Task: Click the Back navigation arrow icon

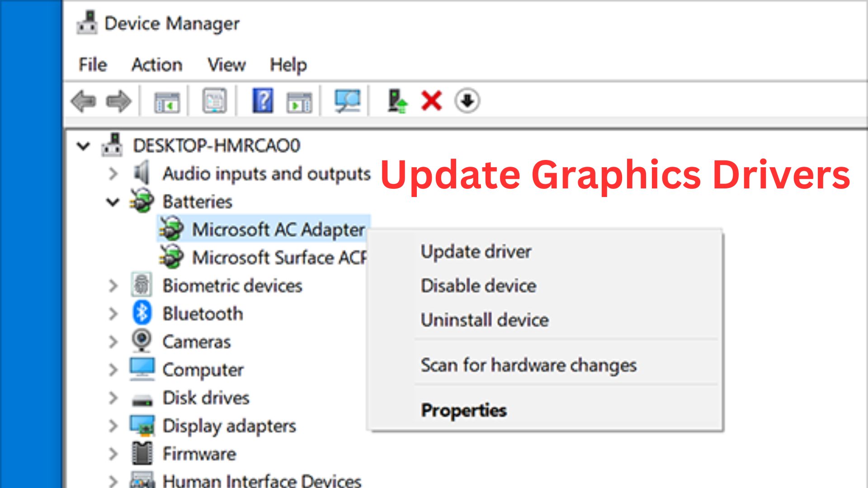Action: [x=84, y=99]
